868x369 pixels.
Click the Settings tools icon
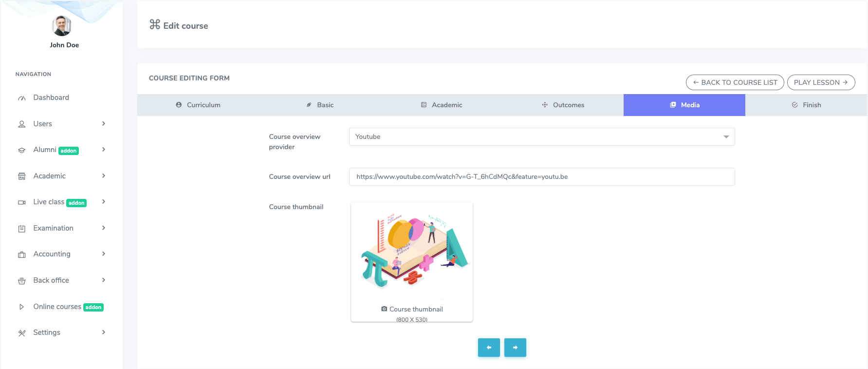tap(22, 333)
